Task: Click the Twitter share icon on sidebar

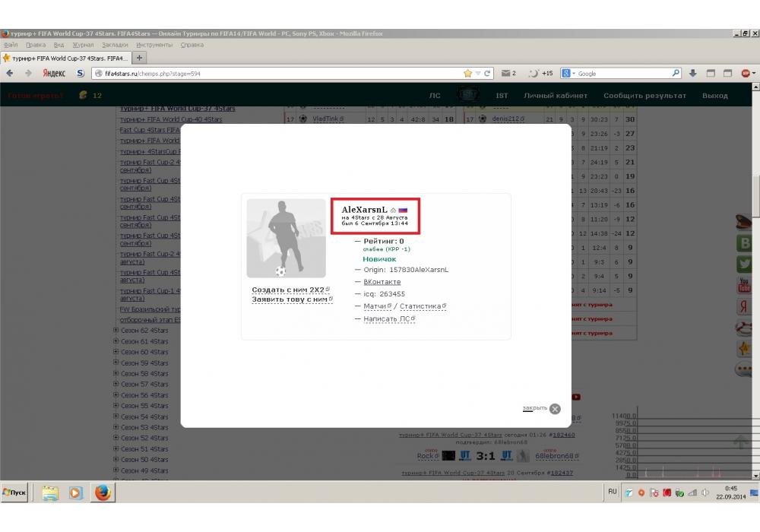Action: [743, 264]
